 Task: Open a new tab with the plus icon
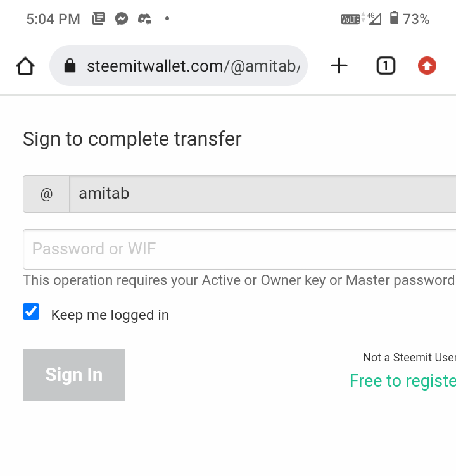(339, 66)
